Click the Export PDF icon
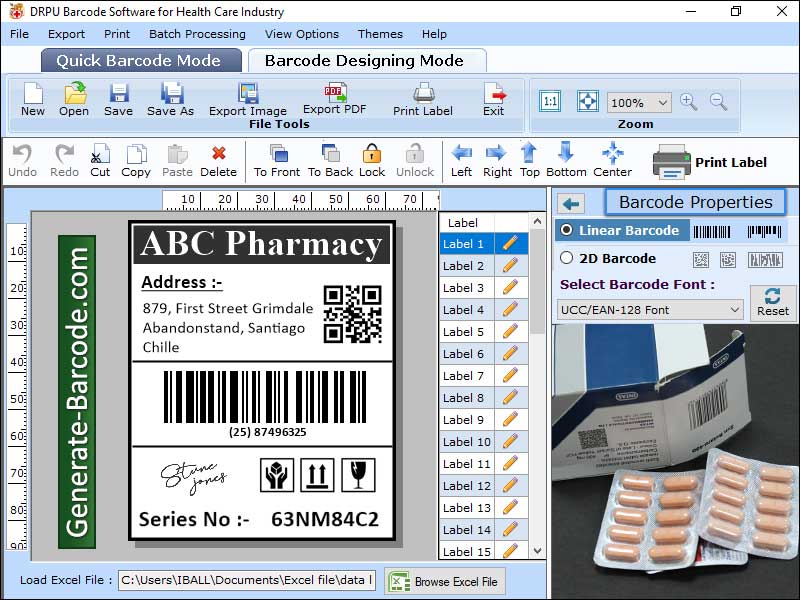This screenshot has height=600, width=800. [334, 93]
